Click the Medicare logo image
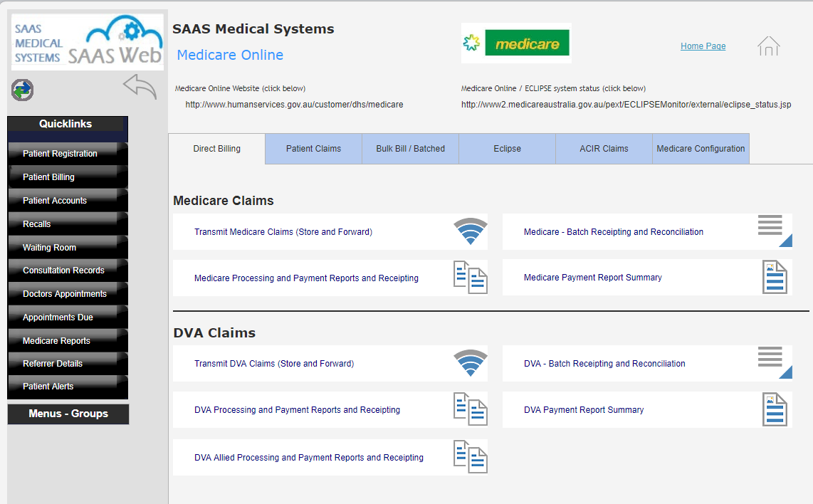The height and width of the screenshot is (504, 813). coord(516,43)
